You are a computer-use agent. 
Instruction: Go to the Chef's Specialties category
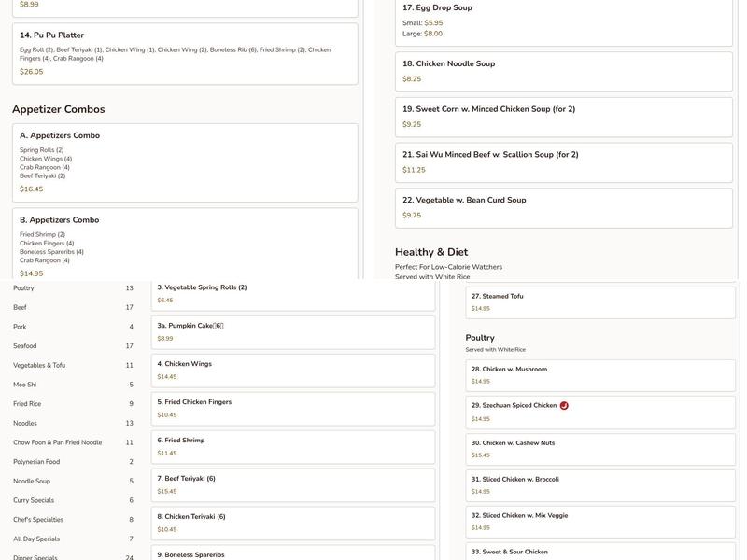pos(38,520)
